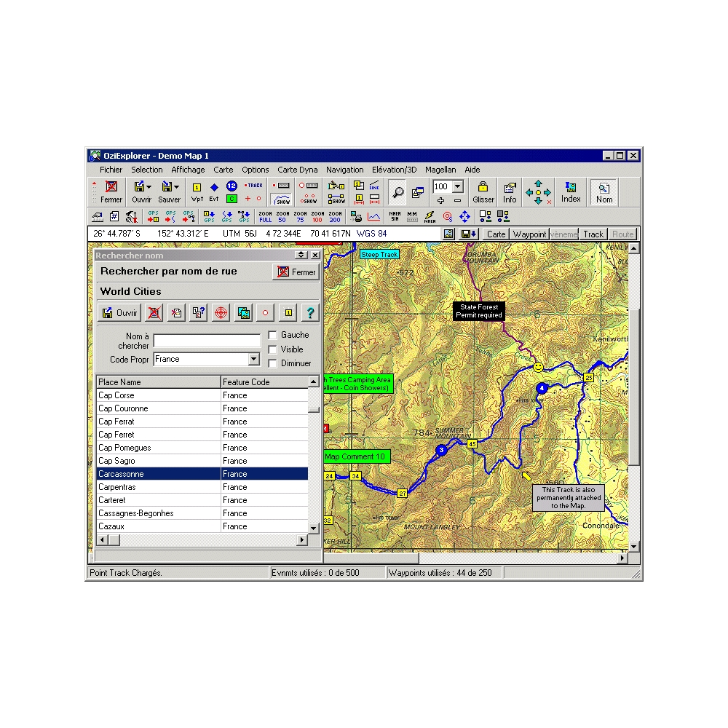Open the map Index window
Viewport: 728px width, 728px height.
571,191
